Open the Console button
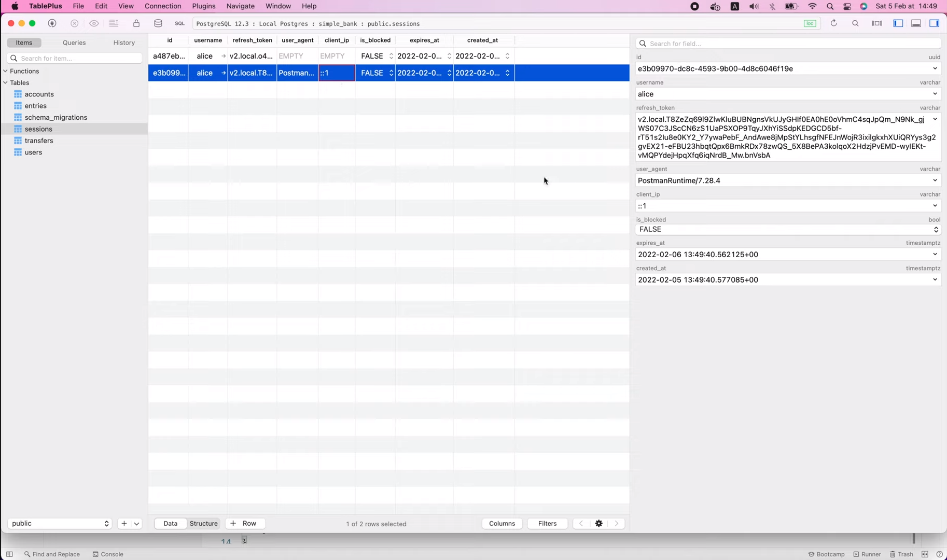The width and height of the screenshot is (947, 560). [x=108, y=554]
